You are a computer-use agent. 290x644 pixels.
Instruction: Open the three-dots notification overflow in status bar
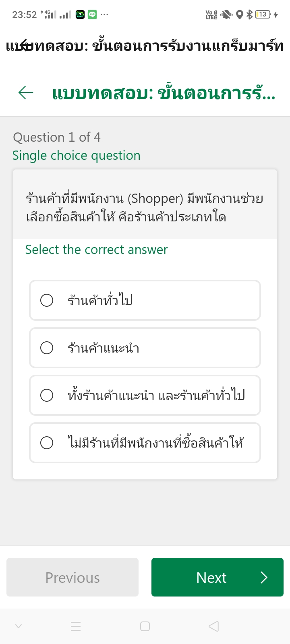(104, 15)
